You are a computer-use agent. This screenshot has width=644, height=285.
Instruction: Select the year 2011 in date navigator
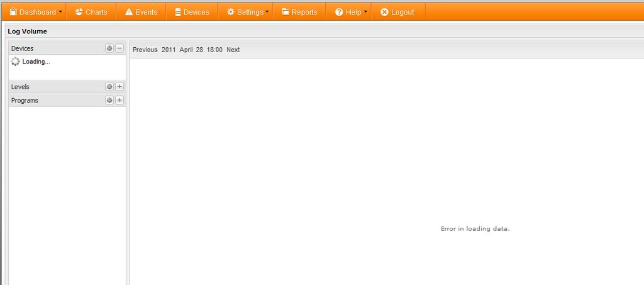point(169,50)
